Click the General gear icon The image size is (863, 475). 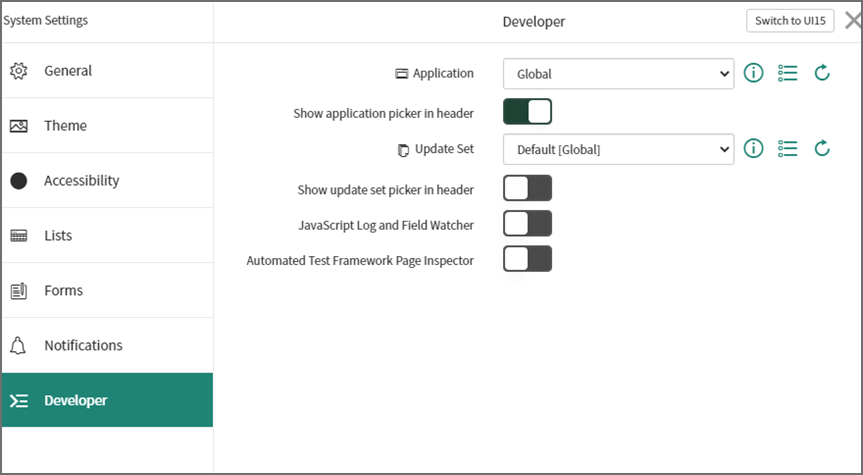19,71
